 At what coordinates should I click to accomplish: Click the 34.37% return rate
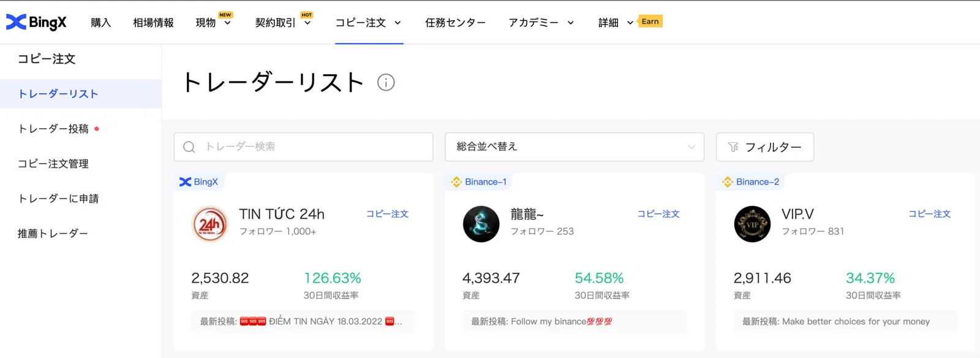pos(870,278)
